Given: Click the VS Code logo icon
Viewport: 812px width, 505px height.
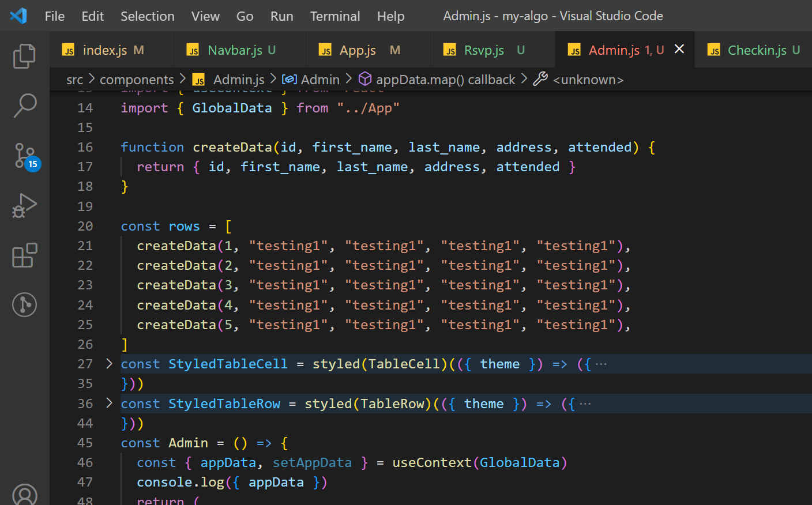Looking at the screenshot, I should 18,16.
